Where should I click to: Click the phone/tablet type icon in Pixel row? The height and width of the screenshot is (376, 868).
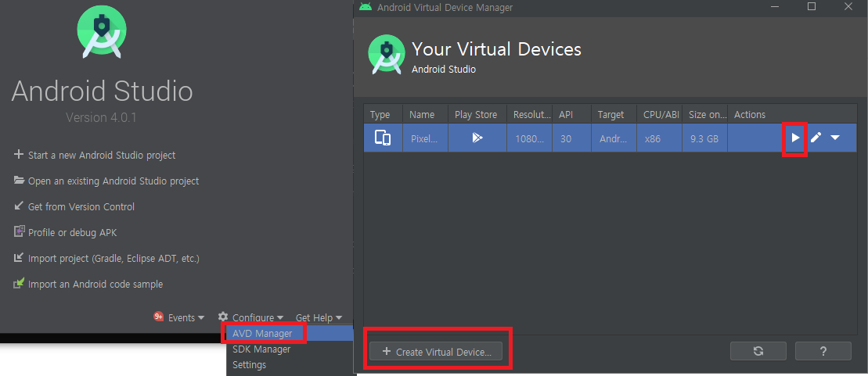click(383, 138)
